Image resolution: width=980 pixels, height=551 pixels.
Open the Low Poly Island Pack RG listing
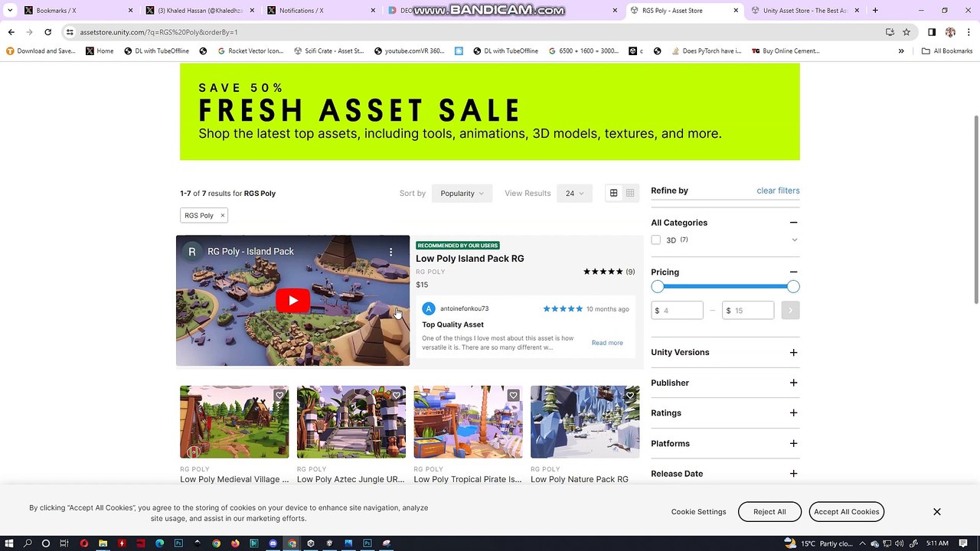pos(470,259)
